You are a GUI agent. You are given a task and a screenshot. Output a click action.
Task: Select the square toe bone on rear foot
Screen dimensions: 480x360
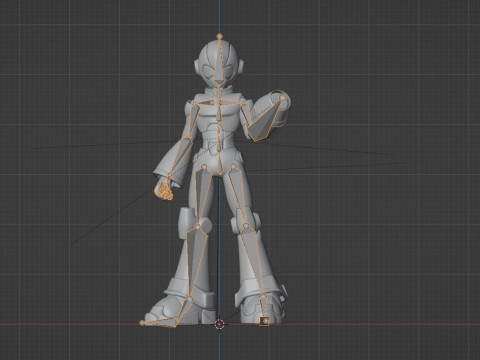pos(265,321)
